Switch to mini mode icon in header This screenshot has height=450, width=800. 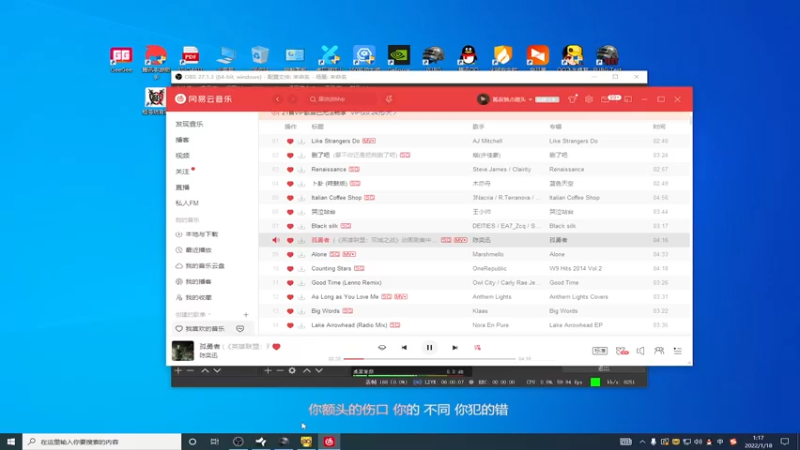pyautogui.click(x=628, y=99)
